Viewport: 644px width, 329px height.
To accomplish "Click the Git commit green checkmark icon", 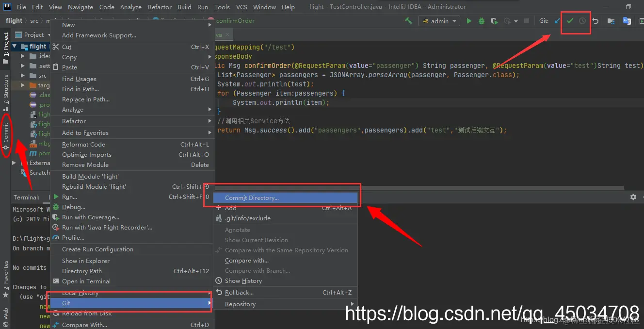I will (x=570, y=21).
